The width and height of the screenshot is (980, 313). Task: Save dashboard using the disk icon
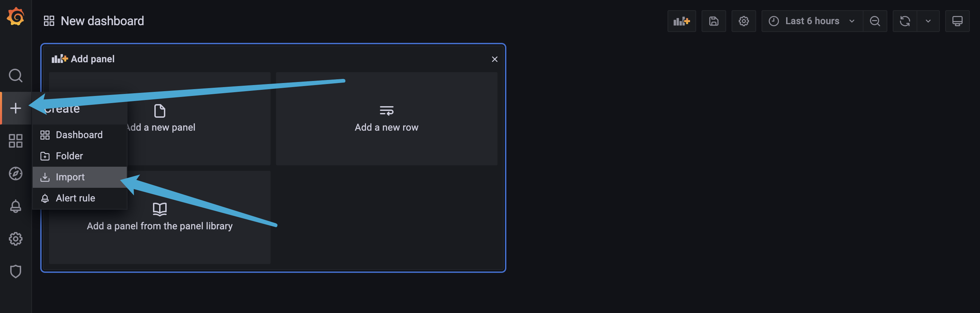click(x=714, y=21)
